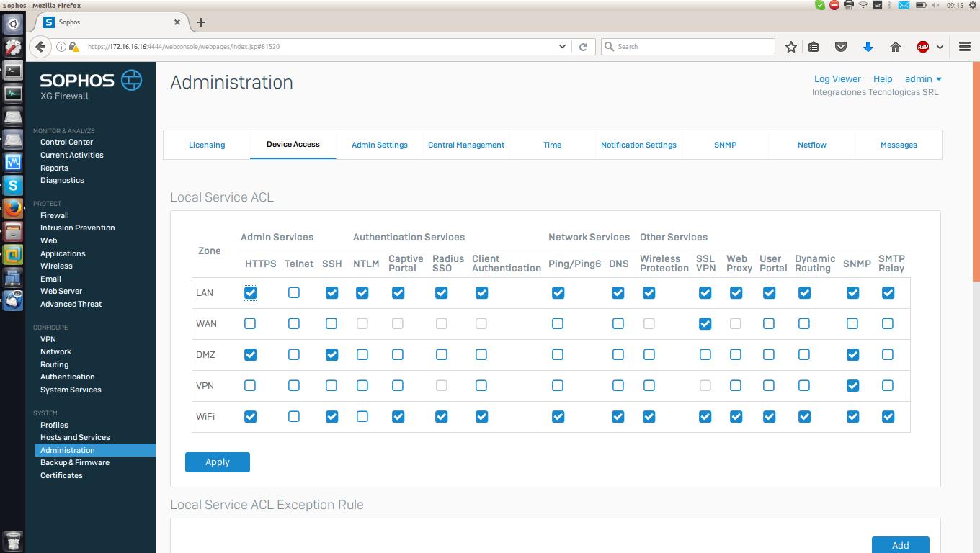Open the system settings tools dock icon
Image resolution: width=980 pixels, height=553 pixels.
point(13,48)
